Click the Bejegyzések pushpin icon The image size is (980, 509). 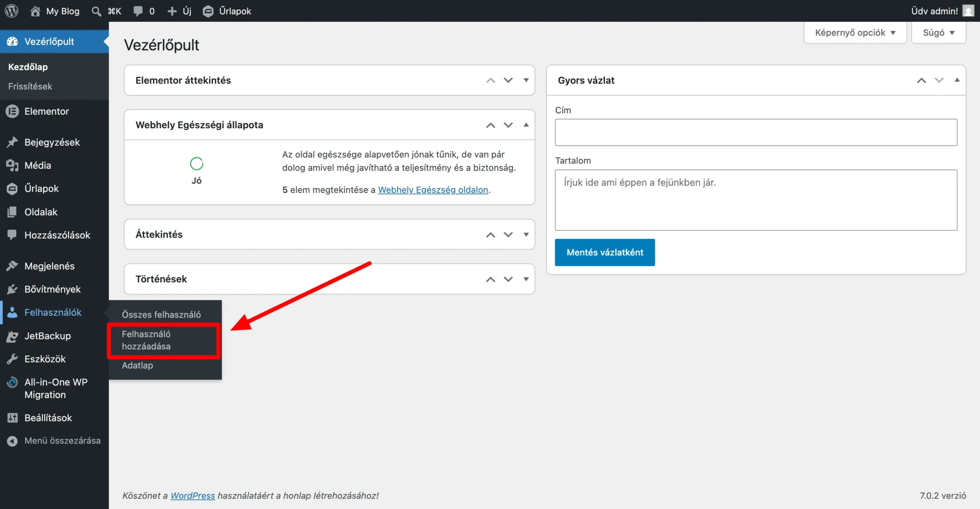12,142
